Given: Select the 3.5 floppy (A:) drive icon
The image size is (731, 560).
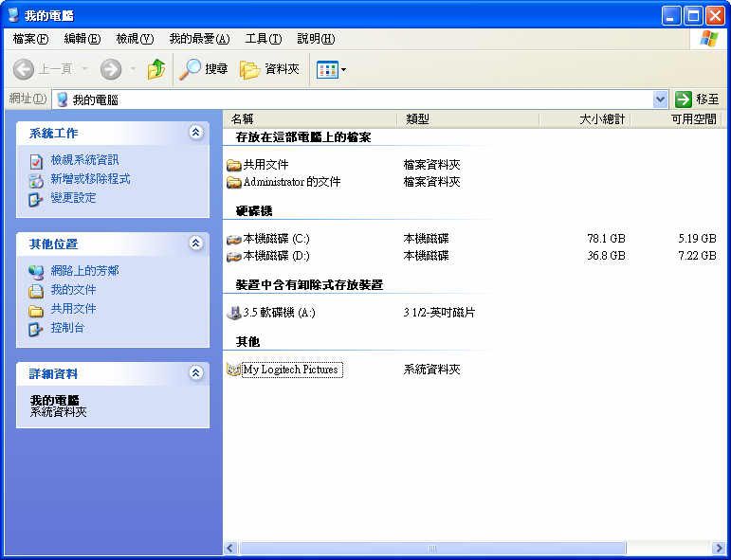Looking at the screenshot, I should 233,313.
